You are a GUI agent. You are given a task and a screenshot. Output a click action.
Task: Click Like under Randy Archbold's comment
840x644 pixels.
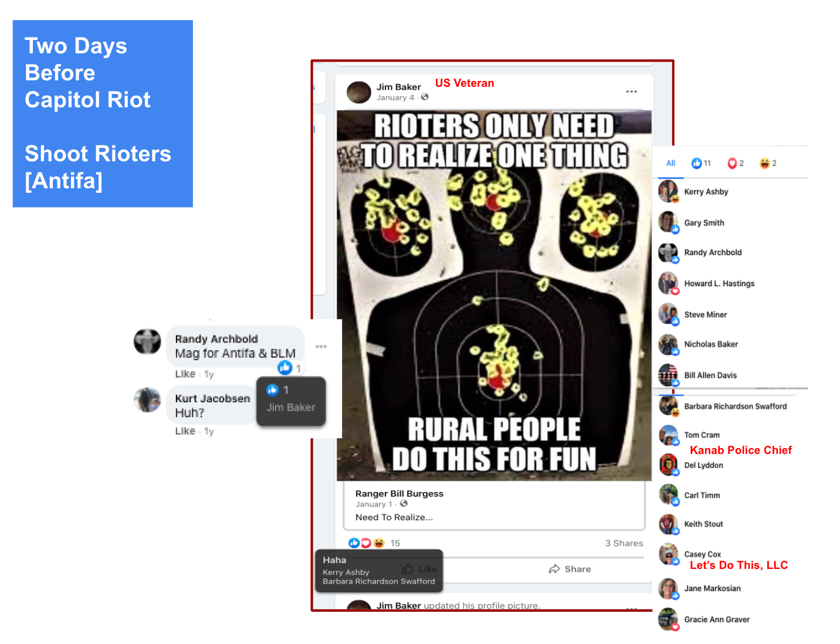pyautogui.click(x=185, y=374)
